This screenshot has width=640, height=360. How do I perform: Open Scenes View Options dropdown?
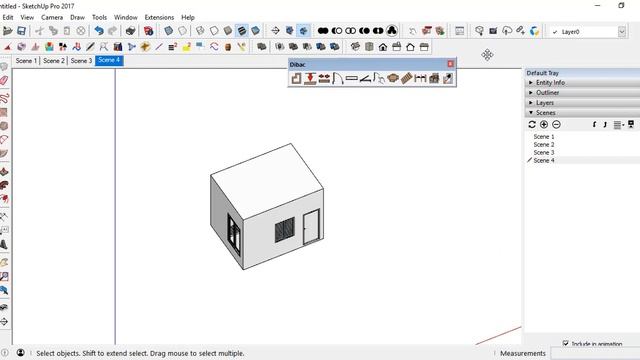(x=619, y=124)
